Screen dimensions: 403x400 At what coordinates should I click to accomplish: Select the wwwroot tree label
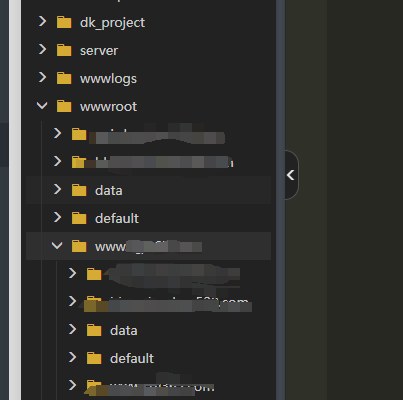[x=108, y=107]
